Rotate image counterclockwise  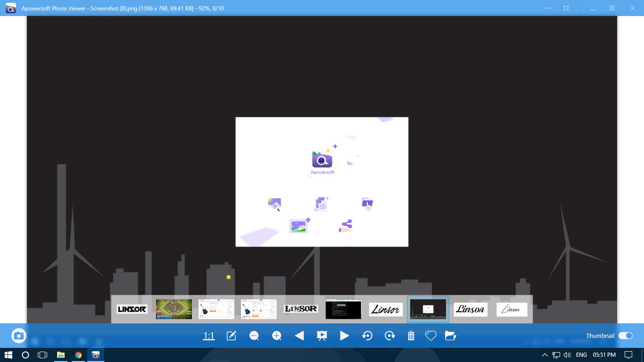click(367, 336)
